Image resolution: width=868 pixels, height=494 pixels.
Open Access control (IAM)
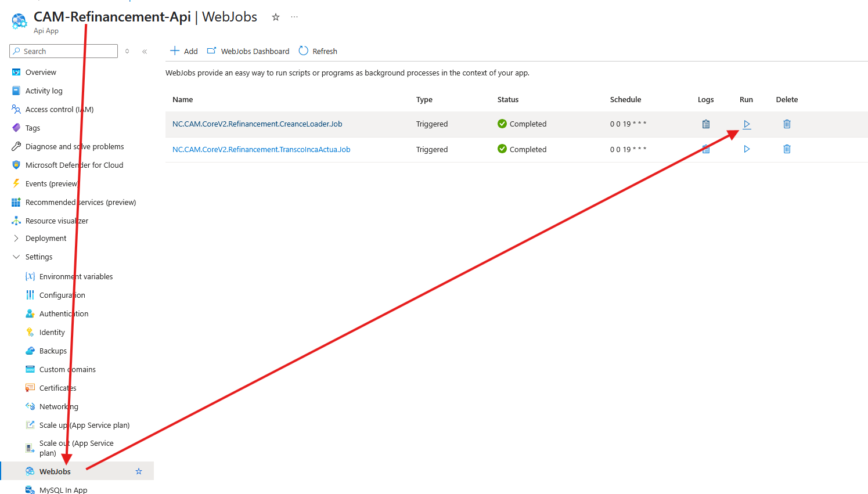click(59, 110)
